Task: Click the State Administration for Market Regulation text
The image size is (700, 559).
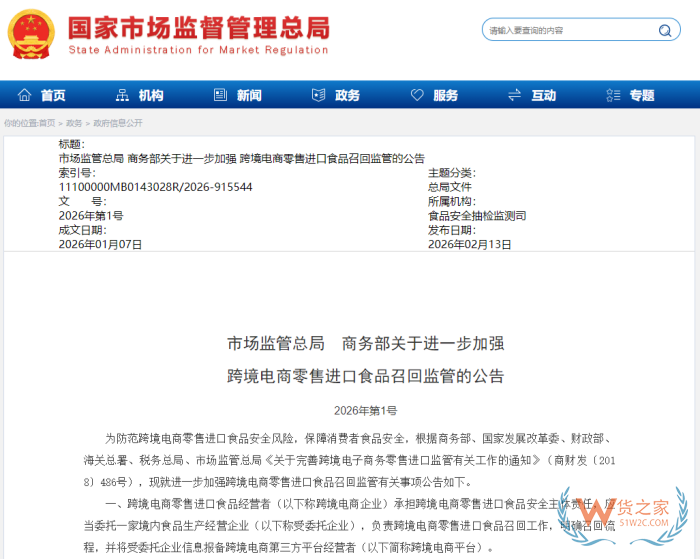Action: 199,50
